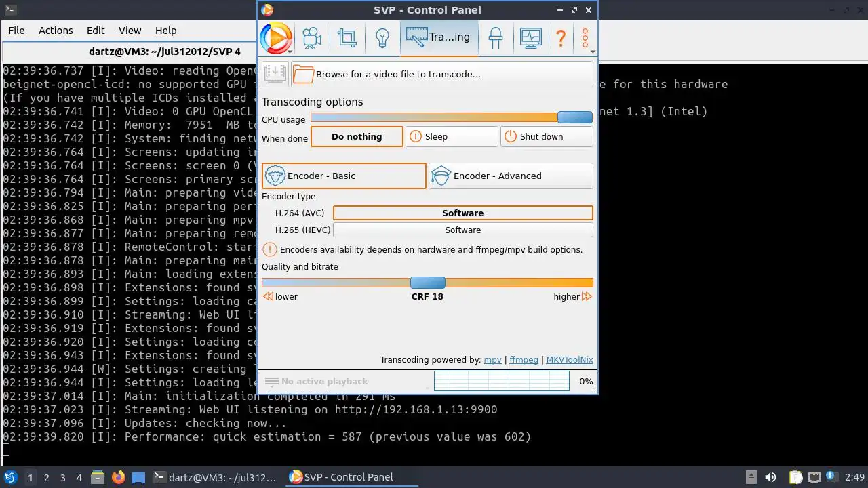
Task: Click the lower quality arrows icon
Action: click(x=268, y=296)
